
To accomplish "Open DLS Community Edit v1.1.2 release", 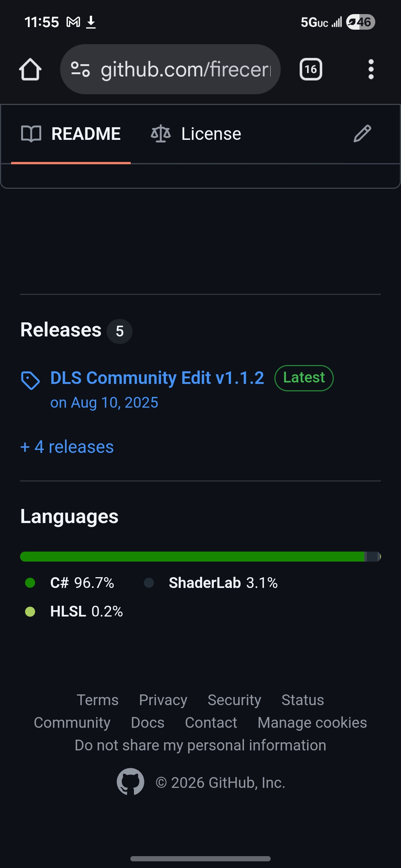I will pyautogui.click(x=157, y=378).
